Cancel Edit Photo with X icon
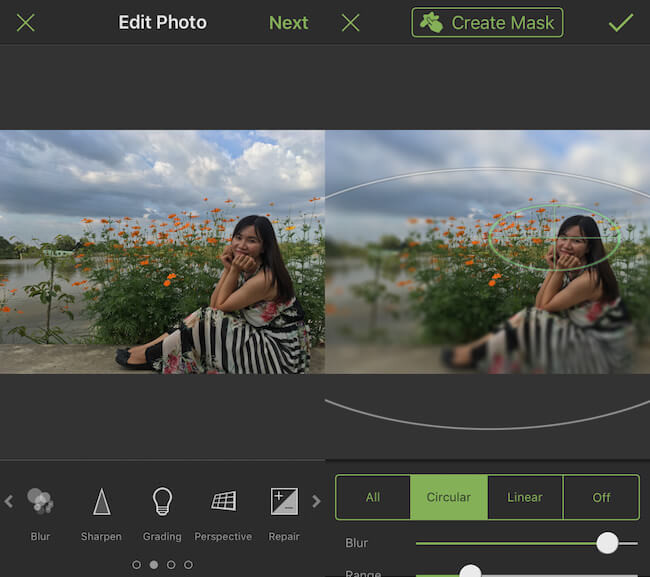The height and width of the screenshot is (577, 650). tap(26, 22)
